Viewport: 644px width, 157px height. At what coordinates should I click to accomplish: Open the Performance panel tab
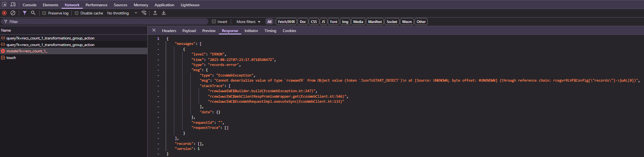pos(96,5)
